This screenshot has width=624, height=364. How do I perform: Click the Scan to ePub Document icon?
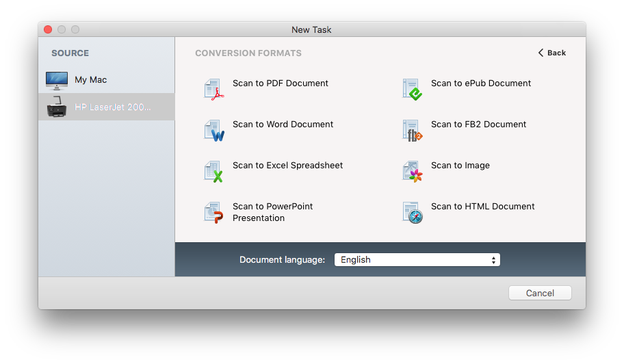413,90
